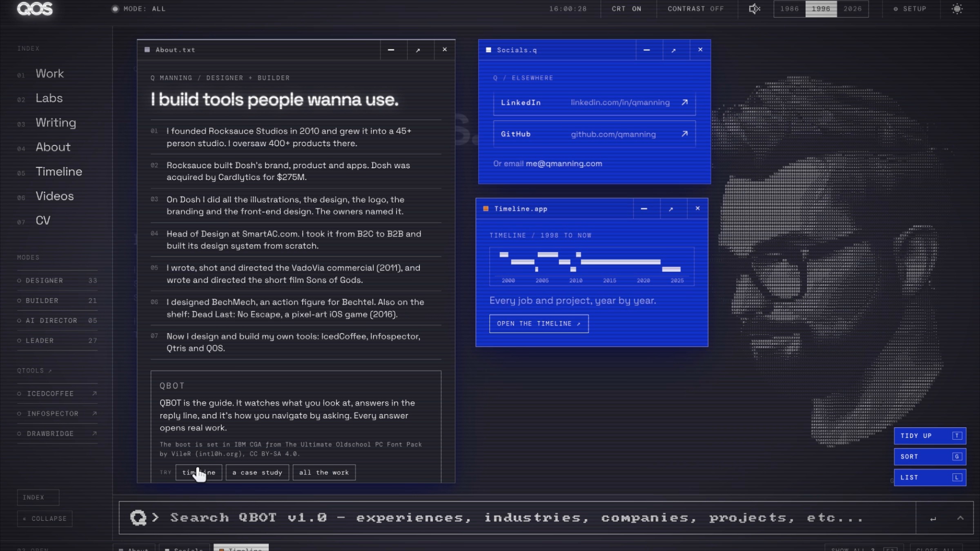
Task: Expand QBOT panel with up chevron
Action: tap(960, 518)
